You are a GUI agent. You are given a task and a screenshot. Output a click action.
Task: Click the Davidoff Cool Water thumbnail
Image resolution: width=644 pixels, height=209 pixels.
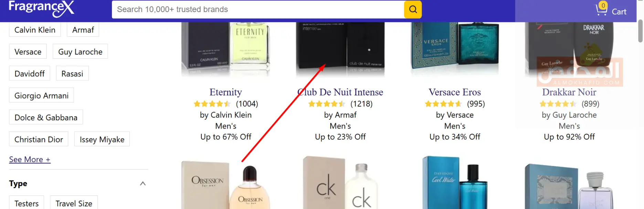[x=455, y=183]
